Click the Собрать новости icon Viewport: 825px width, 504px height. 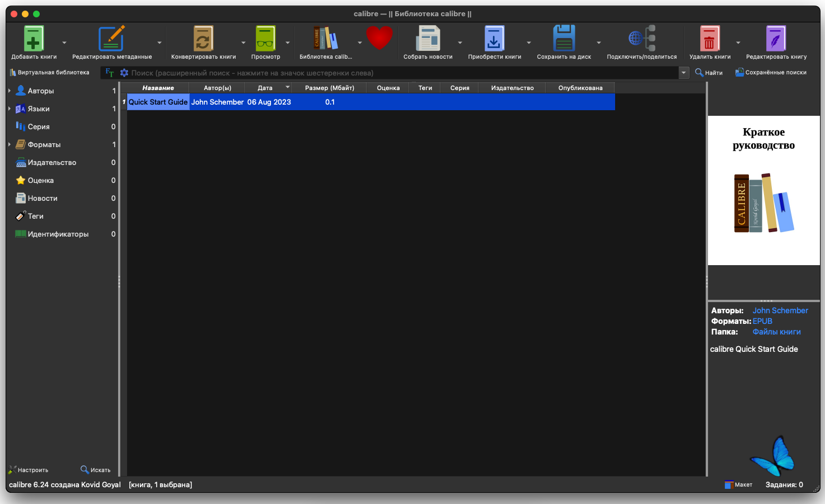click(x=428, y=39)
